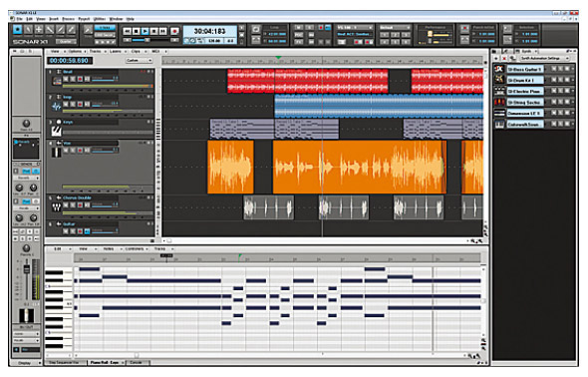Click the Loop on/off icon
Image resolution: width=588 pixels, height=377 pixels.
256,29
